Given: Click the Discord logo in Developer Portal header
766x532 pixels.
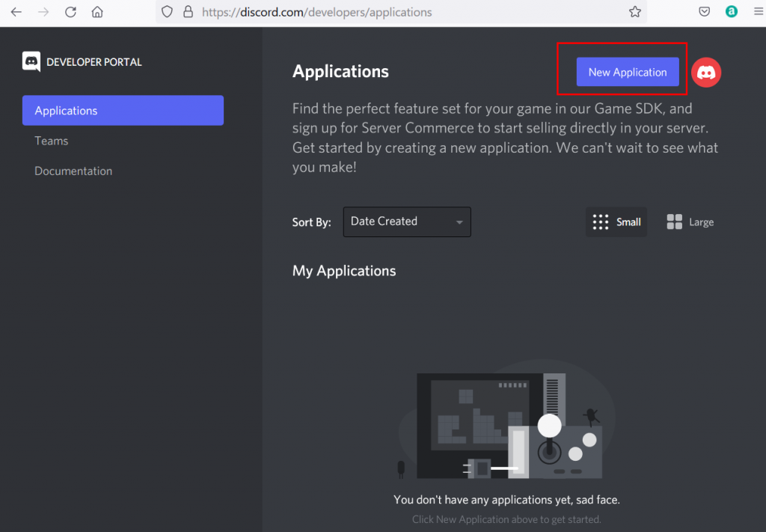Looking at the screenshot, I should click(31, 61).
